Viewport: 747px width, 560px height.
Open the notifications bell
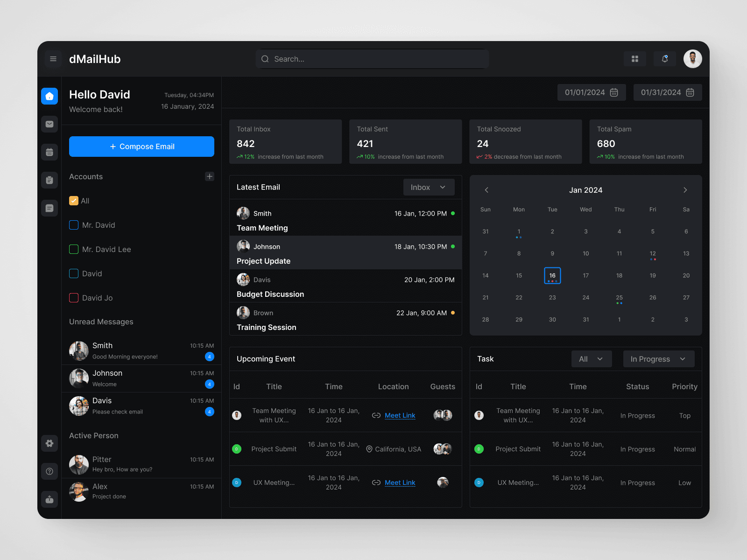coord(665,59)
